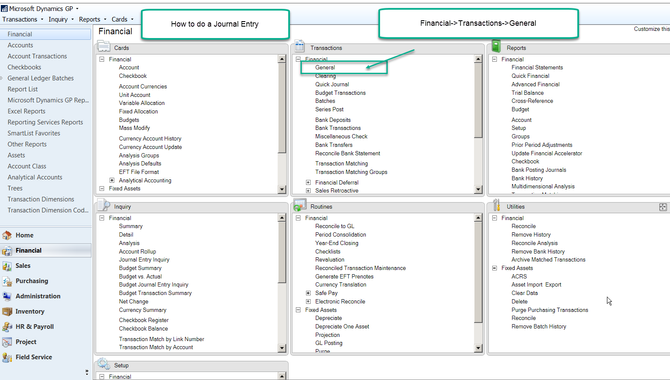Open Bank Deposits transaction link
Screen dimensions: 670x380
click(x=333, y=120)
